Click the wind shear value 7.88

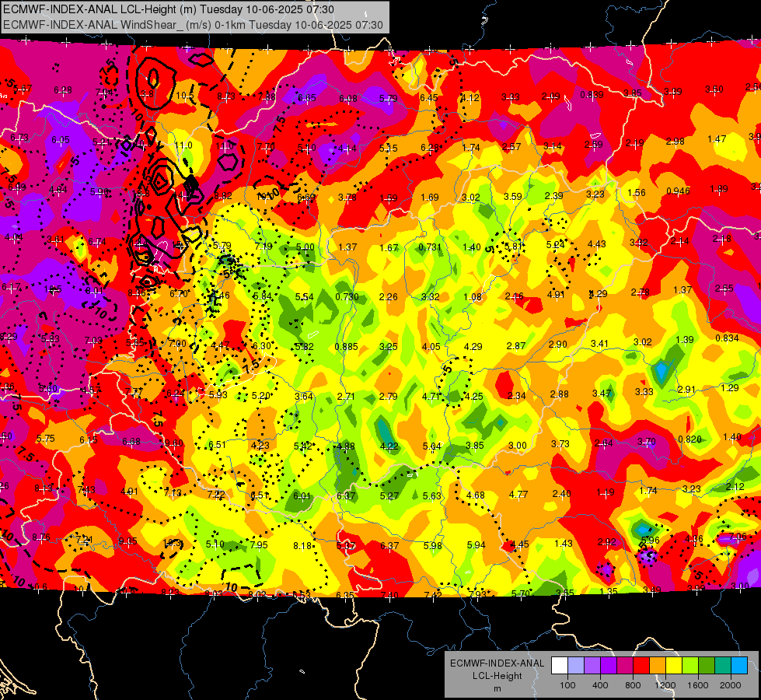[267, 96]
